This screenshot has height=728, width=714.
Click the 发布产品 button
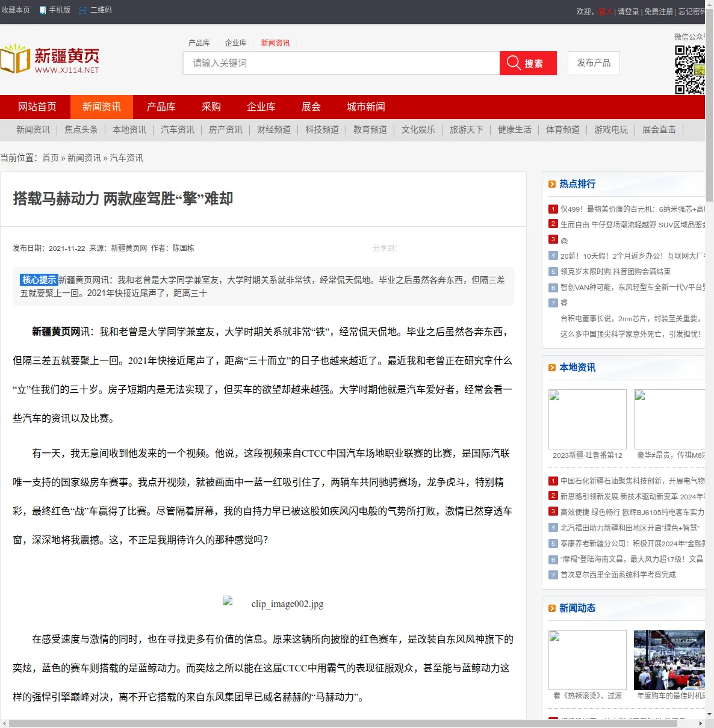coord(594,63)
